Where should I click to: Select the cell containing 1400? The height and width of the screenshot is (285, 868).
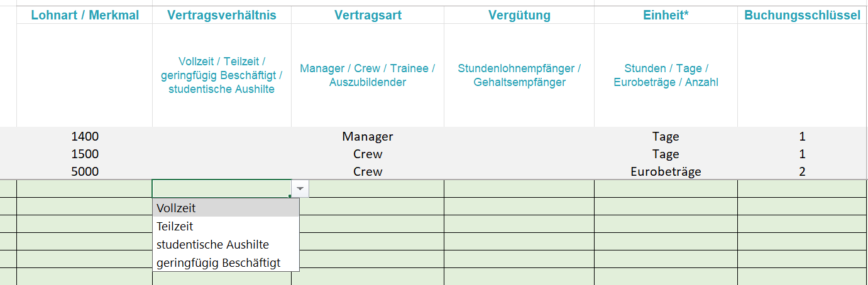pos(85,136)
